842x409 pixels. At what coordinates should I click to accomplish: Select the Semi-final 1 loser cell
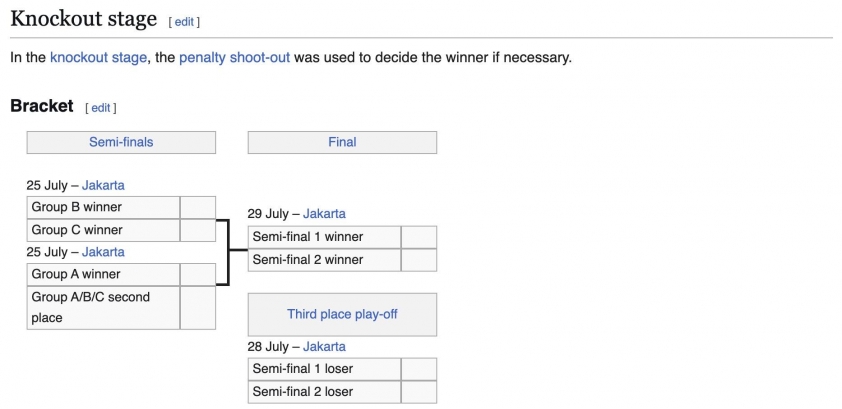[x=324, y=369]
